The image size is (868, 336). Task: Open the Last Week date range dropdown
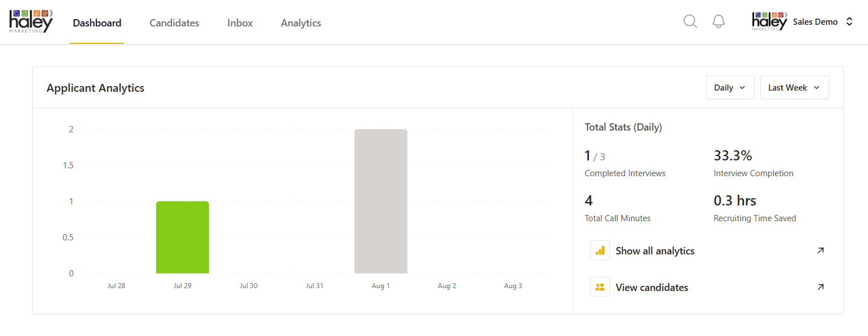(x=794, y=88)
